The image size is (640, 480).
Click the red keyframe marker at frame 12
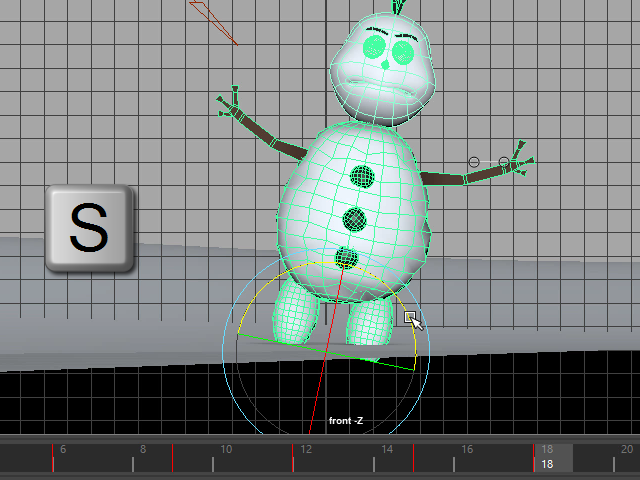[293, 458]
